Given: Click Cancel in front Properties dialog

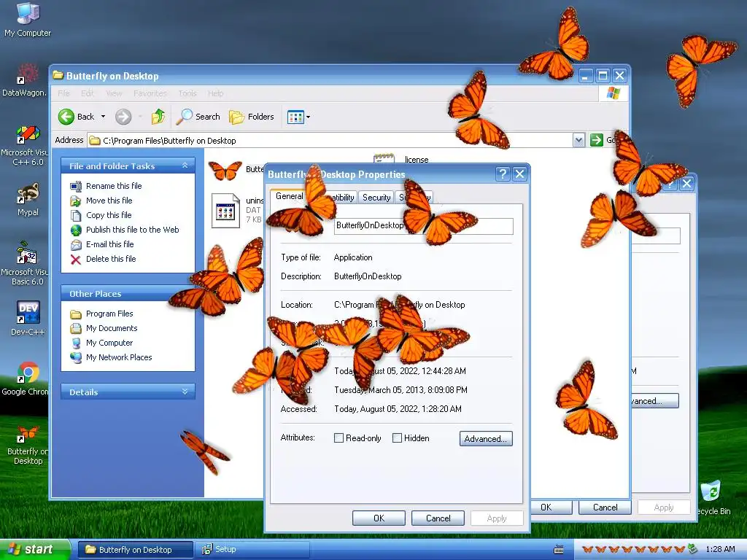Looking at the screenshot, I should pos(438,518).
